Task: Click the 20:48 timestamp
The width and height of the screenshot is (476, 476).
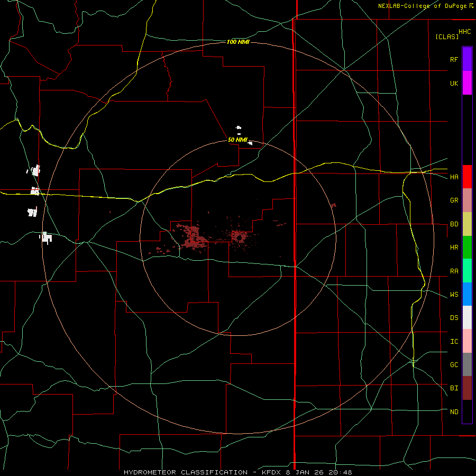Action: tap(340, 472)
